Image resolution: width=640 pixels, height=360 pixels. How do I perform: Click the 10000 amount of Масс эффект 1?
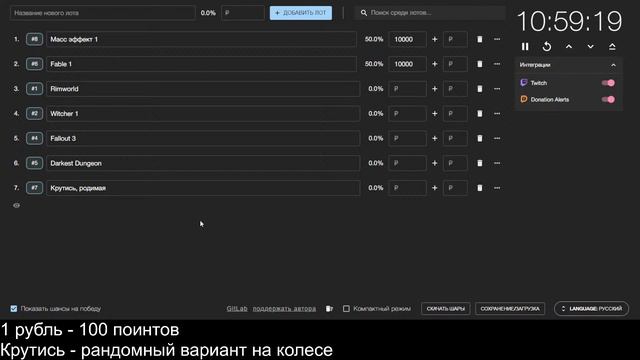tap(407, 40)
